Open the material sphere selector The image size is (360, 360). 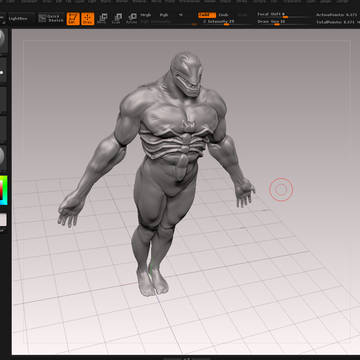click(3, 158)
